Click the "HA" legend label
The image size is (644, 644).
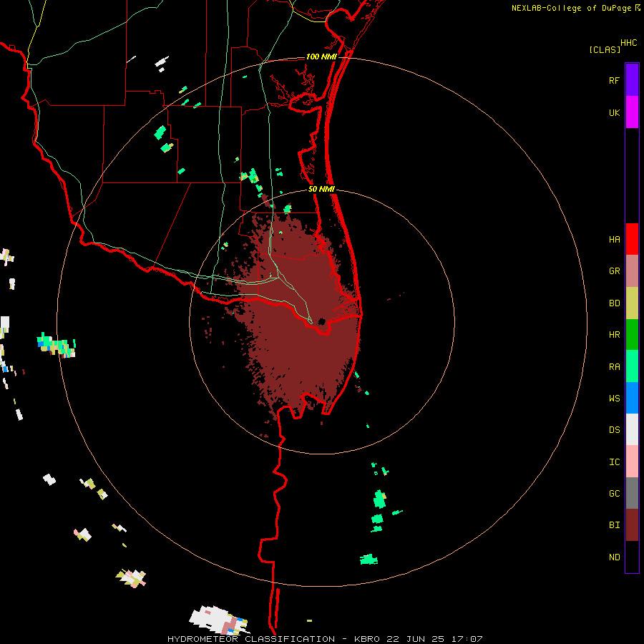point(614,239)
